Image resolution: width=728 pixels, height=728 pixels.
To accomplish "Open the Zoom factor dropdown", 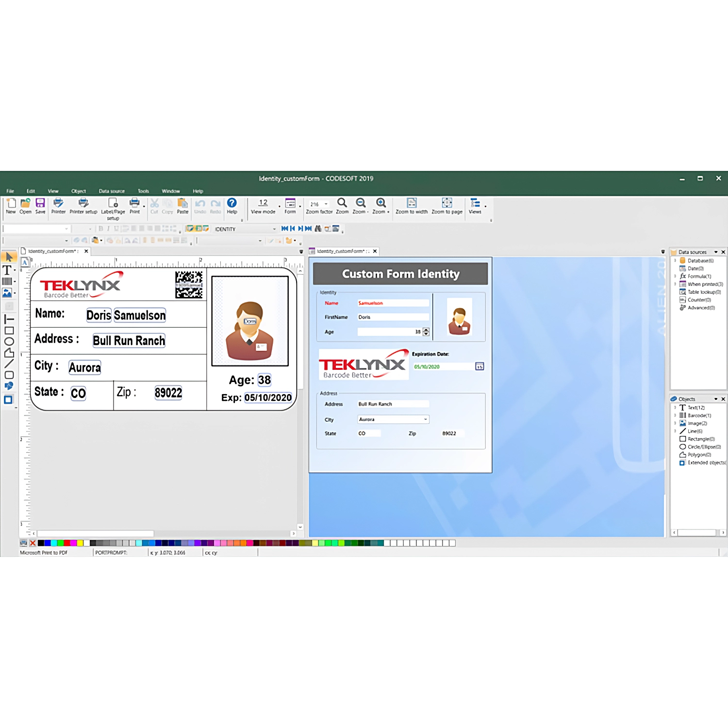I will coord(326,204).
